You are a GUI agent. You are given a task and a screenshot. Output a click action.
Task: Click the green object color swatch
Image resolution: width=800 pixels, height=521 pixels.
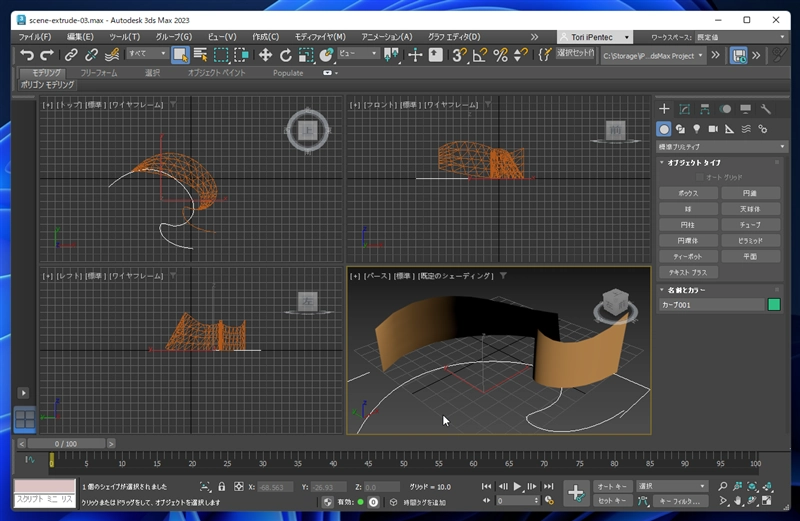tap(774, 305)
